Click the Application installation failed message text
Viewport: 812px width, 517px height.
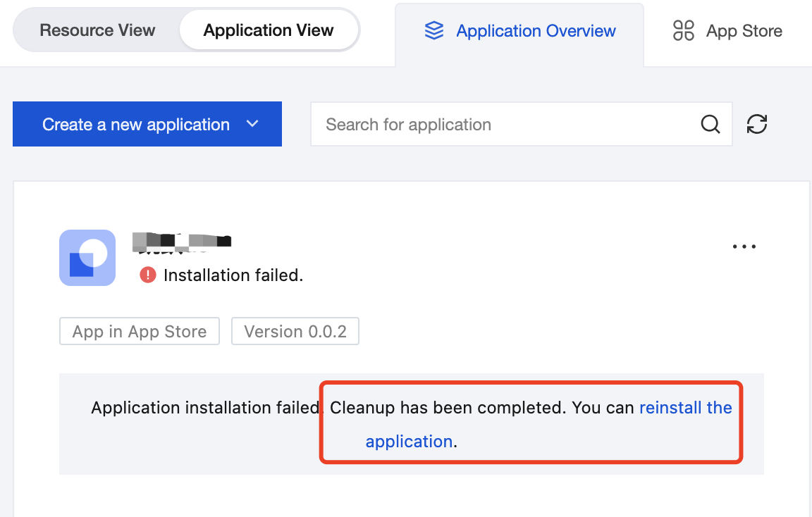[206, 408]
